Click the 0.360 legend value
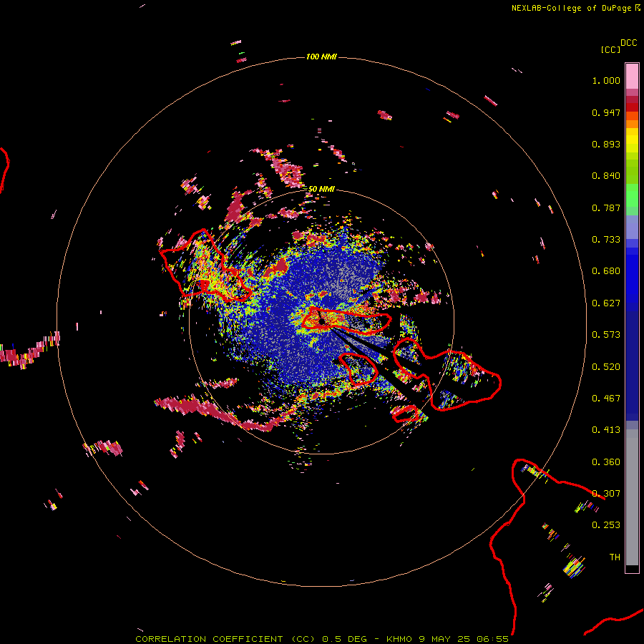 click(x=606, y=462)
